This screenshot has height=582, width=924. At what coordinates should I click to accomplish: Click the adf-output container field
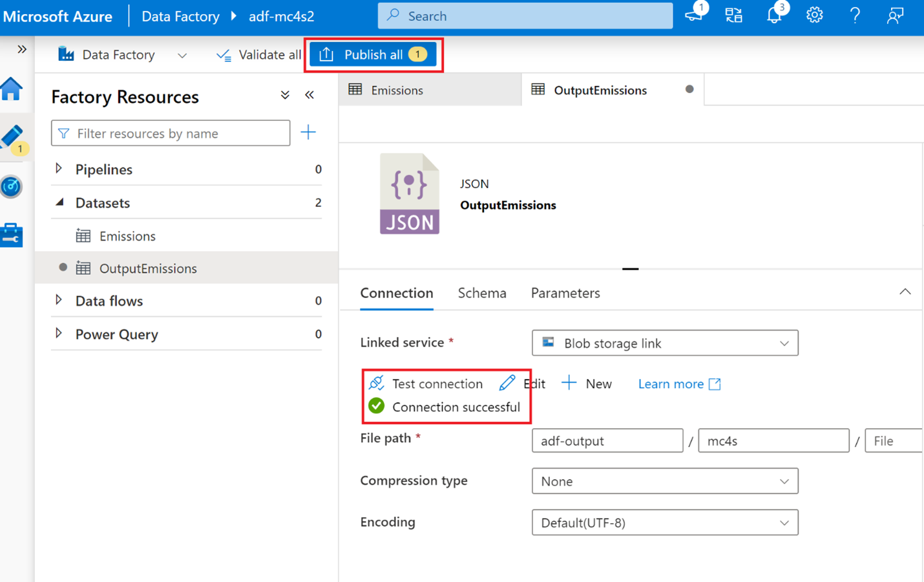pyautogui.click(x=607, y=440)
